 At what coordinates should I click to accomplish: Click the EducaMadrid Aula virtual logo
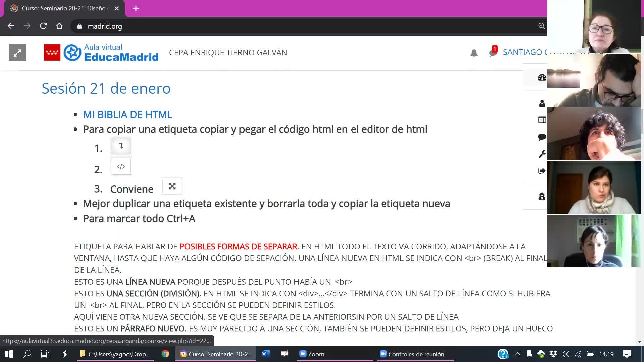111,53
